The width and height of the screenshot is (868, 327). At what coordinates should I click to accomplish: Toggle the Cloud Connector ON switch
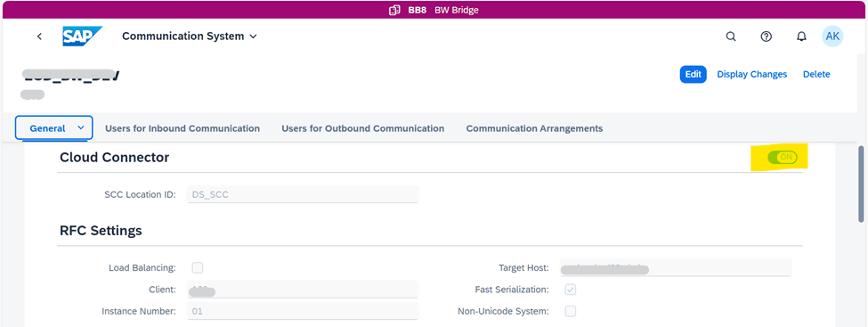[x=783, y=158]
